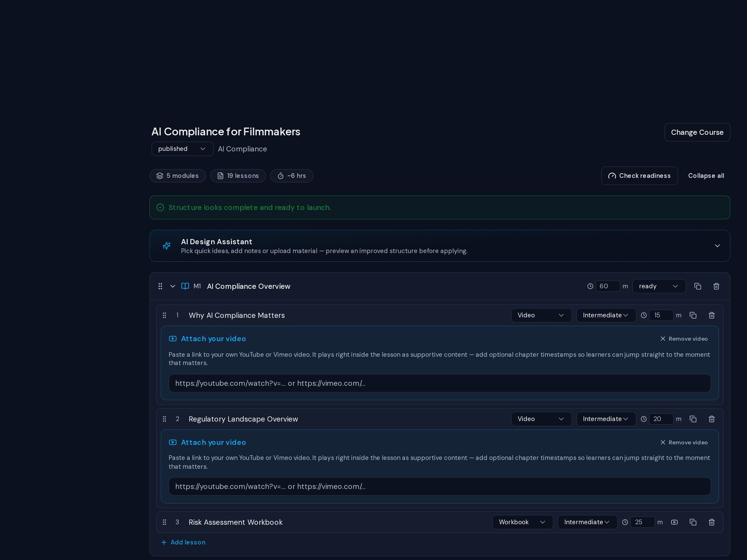Duplicate the Why AI Compliance Matters lesson
The image size is (747, 560).
[x=693, y=315]
